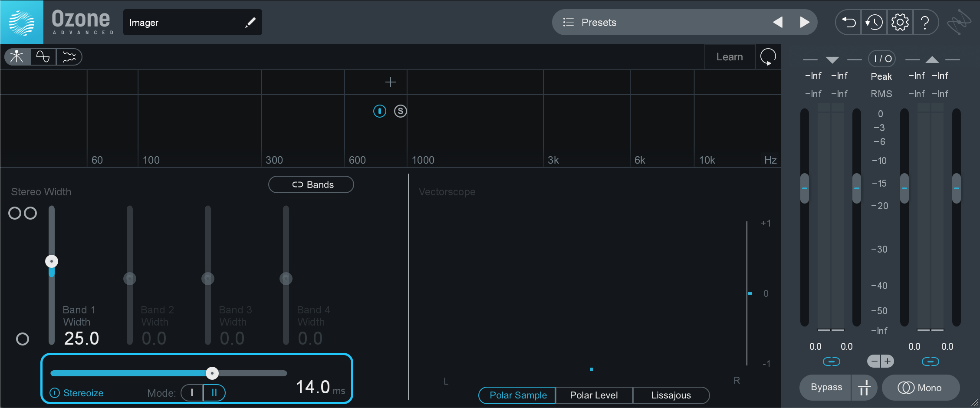Select the wavy spectrum view icon

(69, 57)
